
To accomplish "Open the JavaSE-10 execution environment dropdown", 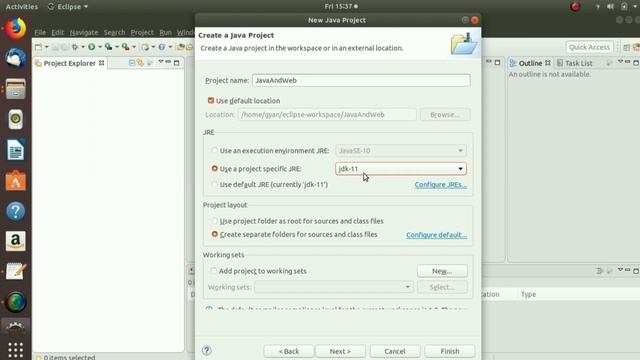I will point(401,151).
